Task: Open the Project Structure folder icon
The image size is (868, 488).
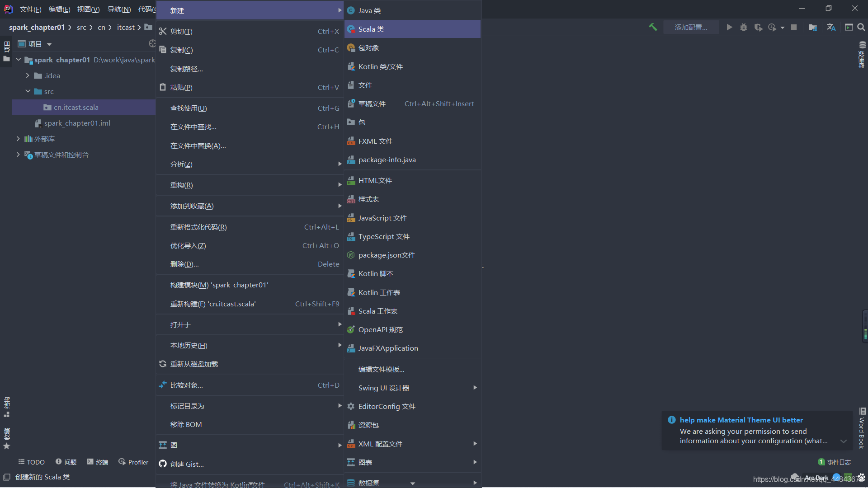Action: 812,27
